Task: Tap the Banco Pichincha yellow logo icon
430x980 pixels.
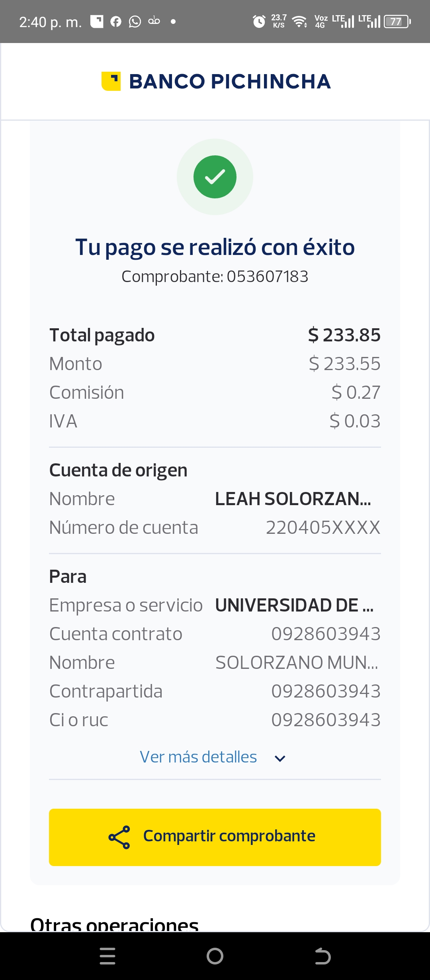Action: click(111, 81)
